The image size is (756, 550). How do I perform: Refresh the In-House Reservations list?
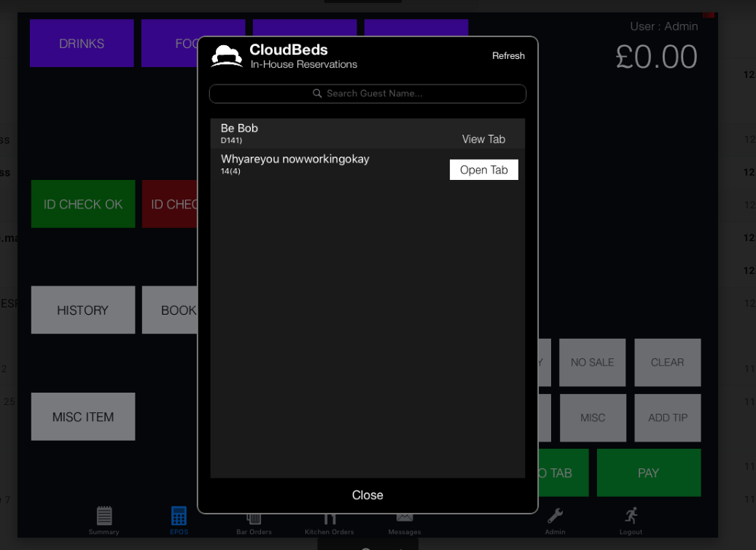pyautogui.click(x=508, y=56)
